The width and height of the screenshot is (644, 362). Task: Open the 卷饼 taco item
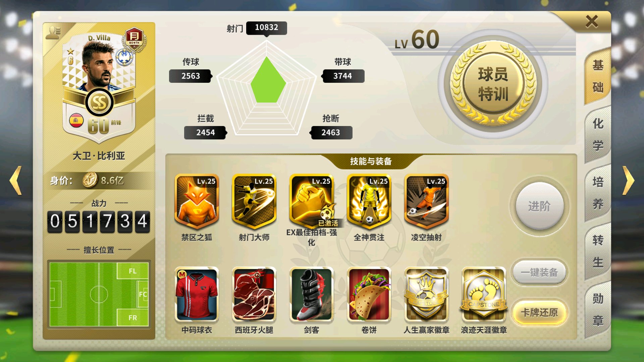click(x=369, y=294)
